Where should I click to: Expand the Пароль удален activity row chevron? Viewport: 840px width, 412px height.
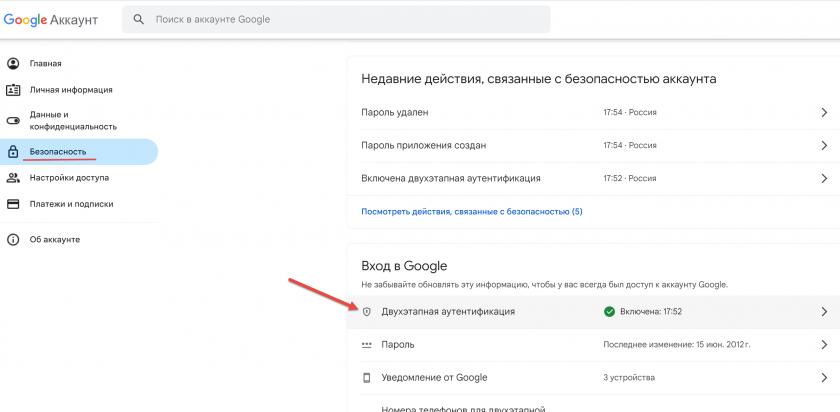[823, 113]
